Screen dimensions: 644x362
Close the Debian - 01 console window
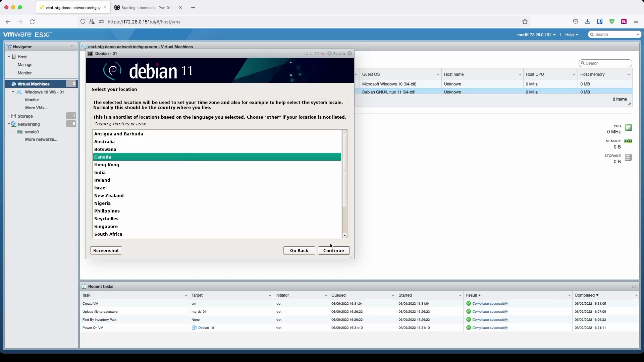tap(350, 53)
